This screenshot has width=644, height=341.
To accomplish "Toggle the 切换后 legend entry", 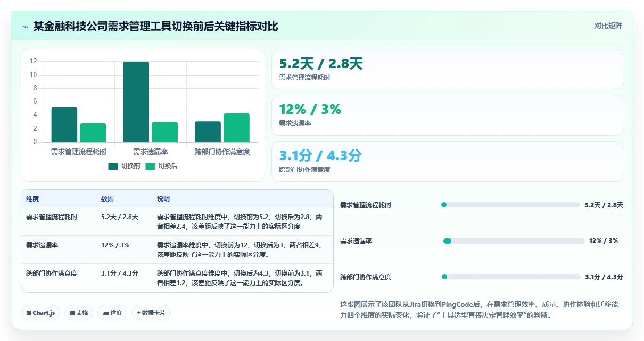I will [x=161, y=166].
